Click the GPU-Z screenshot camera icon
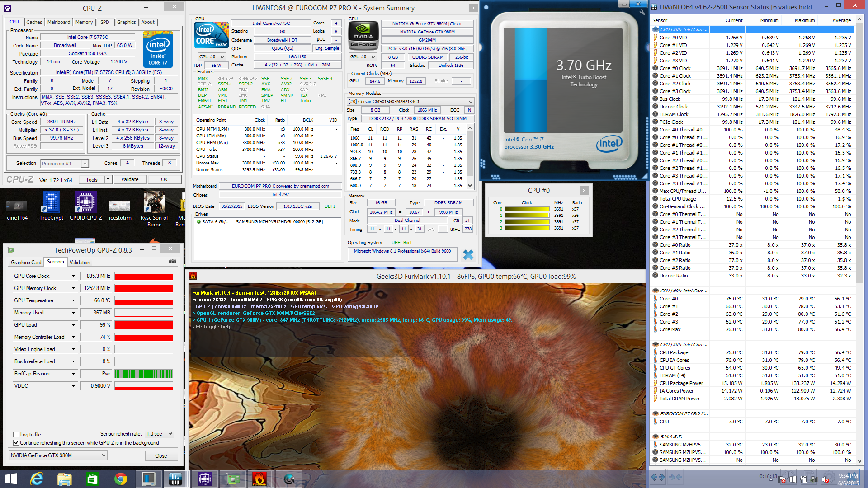 [173, 262]
